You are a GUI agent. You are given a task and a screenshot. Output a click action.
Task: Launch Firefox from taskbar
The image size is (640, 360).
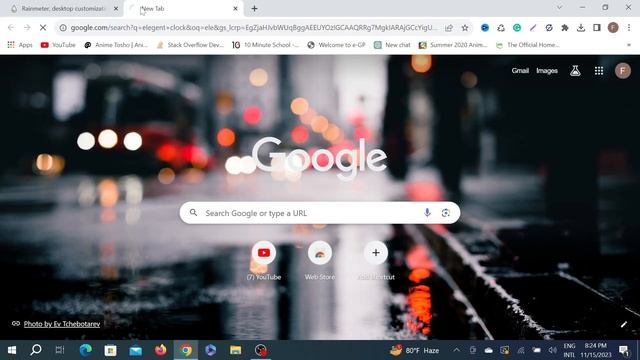[160, 350]
